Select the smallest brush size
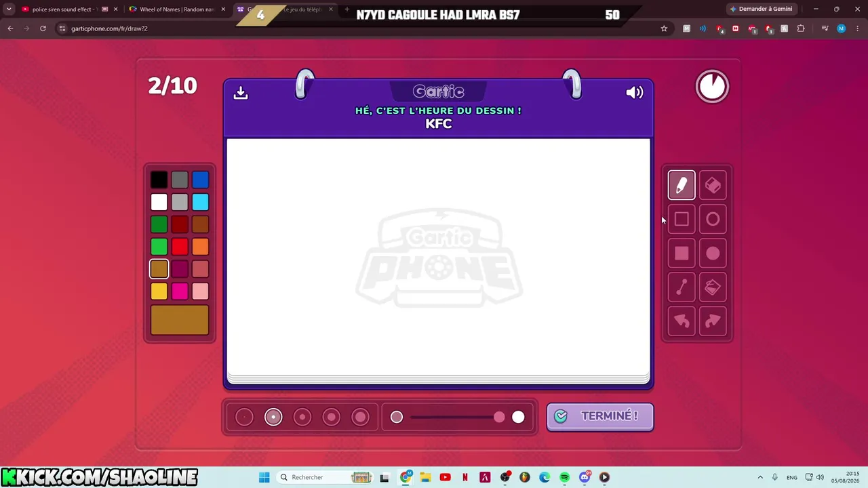This screenshot has width=868, height=488. [x=244, y=417]
